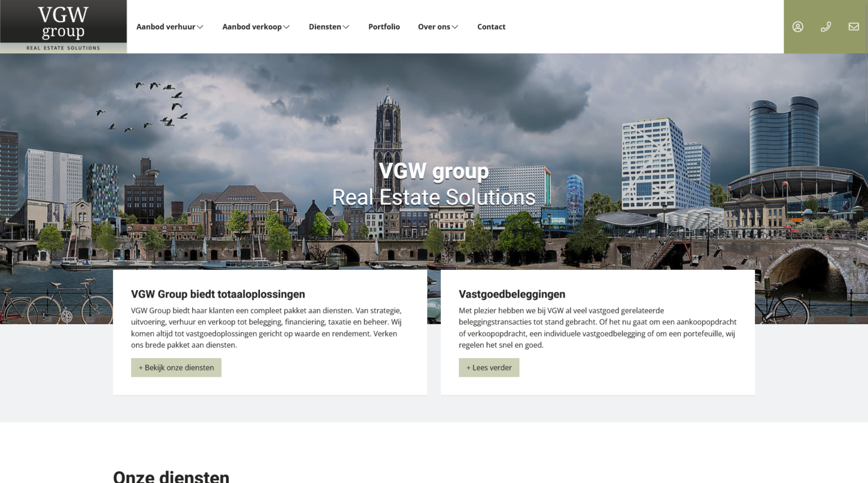The height and width of the screenshot is (483, 868).
Task: Click the Vastgoedbeleggingen card description paragraph
Action: [x=597, y=327]
